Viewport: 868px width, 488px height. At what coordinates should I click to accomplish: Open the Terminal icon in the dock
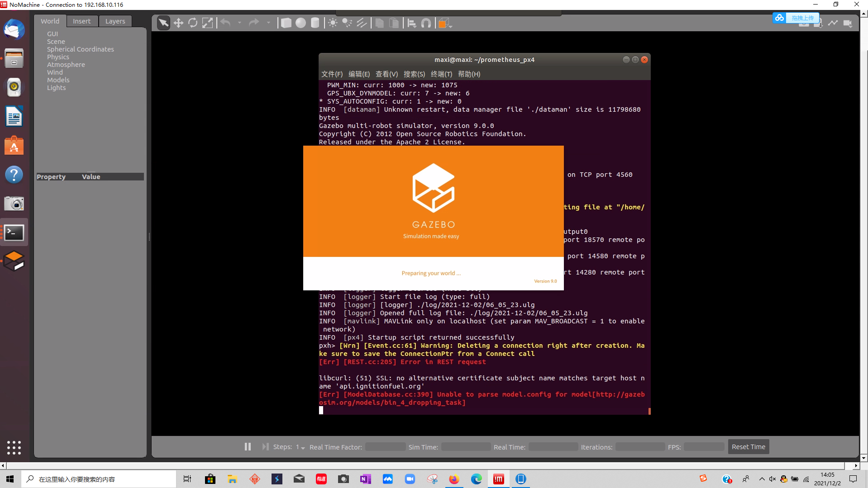pos(14,232)
